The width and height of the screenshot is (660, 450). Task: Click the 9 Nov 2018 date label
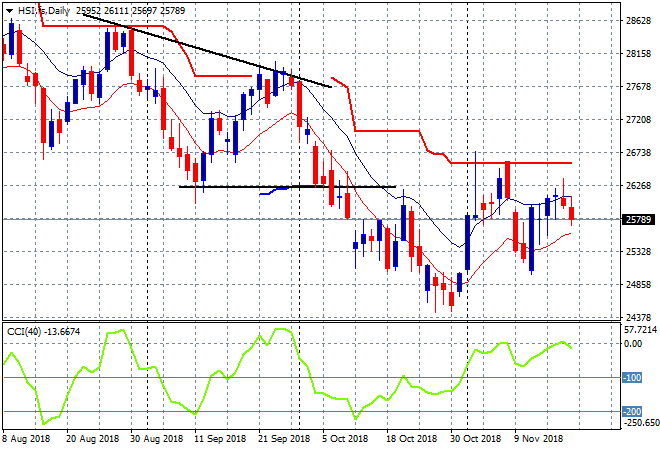tap(538, 439)
